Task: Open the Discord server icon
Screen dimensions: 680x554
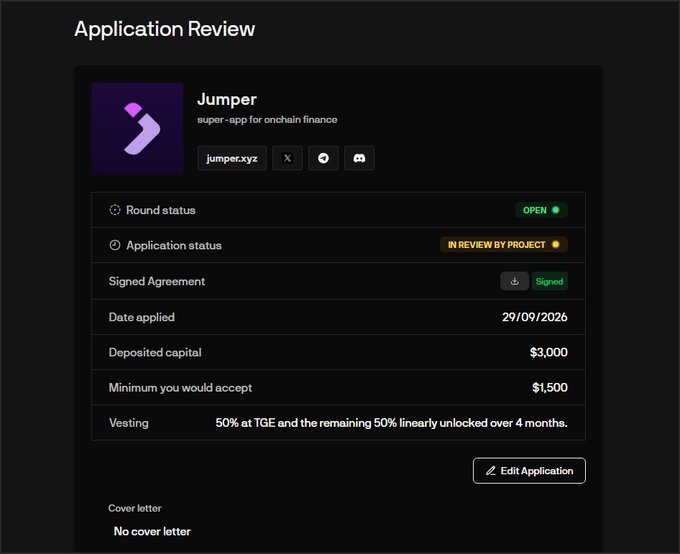Action: pos(359,158)
